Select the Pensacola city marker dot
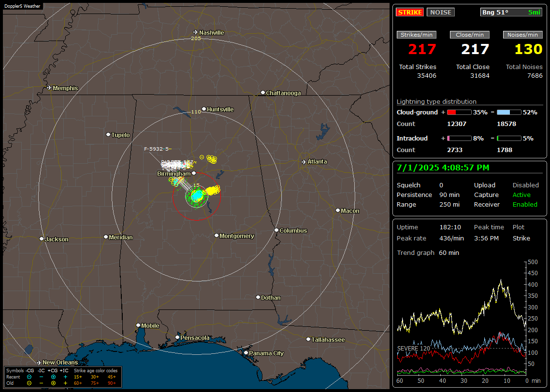The width and height of the screenshot is (550, 392). point(177,337)
